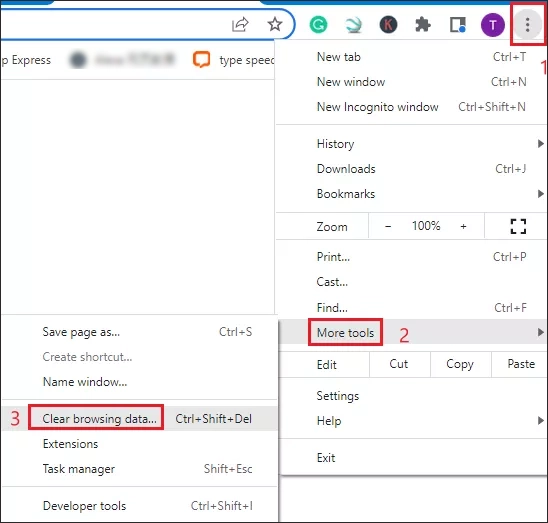The width and height of the screenshot is (548, 523).
Task: Open the History menu entry
Action: pos(411,144)
